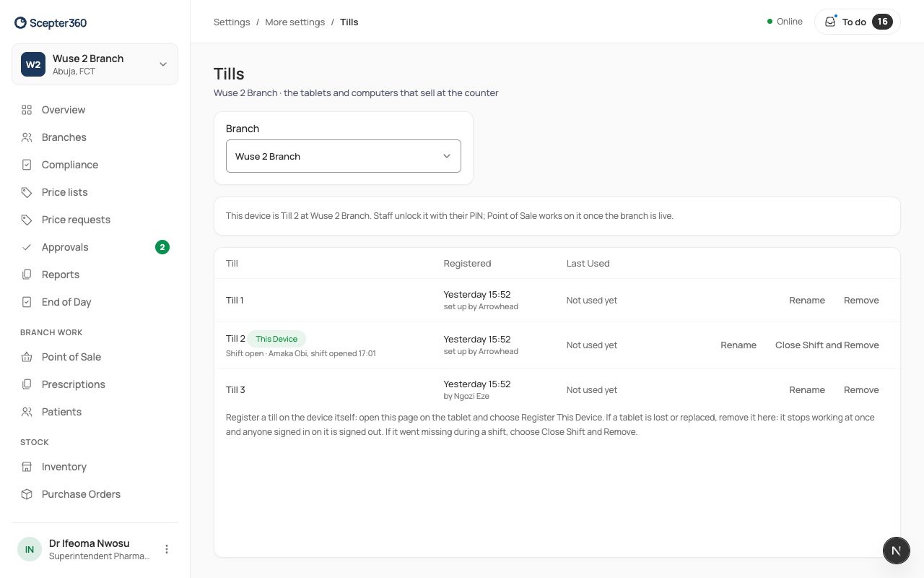Click the IN user avatar
This screenshot has height=578, width=924.
pyautogui.click(x=30, y=549)
